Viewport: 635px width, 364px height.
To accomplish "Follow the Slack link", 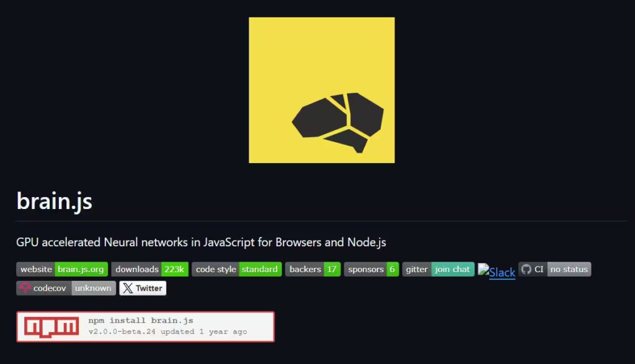I will pos(502,272).
